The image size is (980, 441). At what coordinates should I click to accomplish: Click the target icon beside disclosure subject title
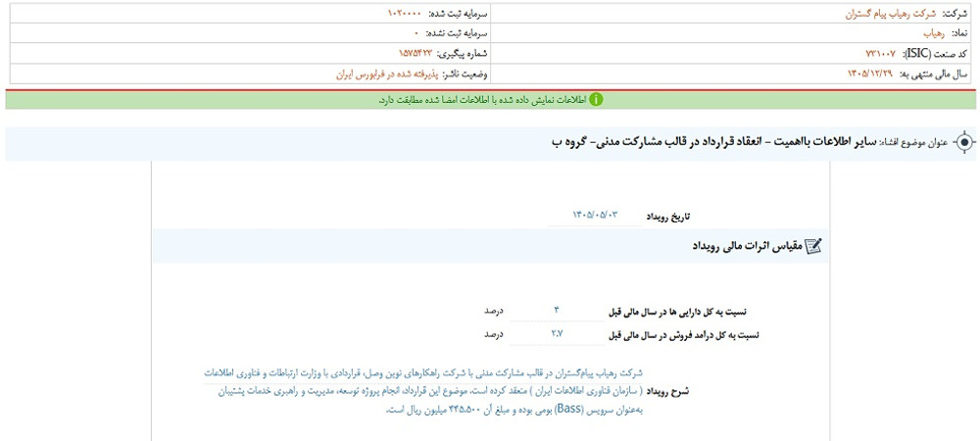(964, 142)
